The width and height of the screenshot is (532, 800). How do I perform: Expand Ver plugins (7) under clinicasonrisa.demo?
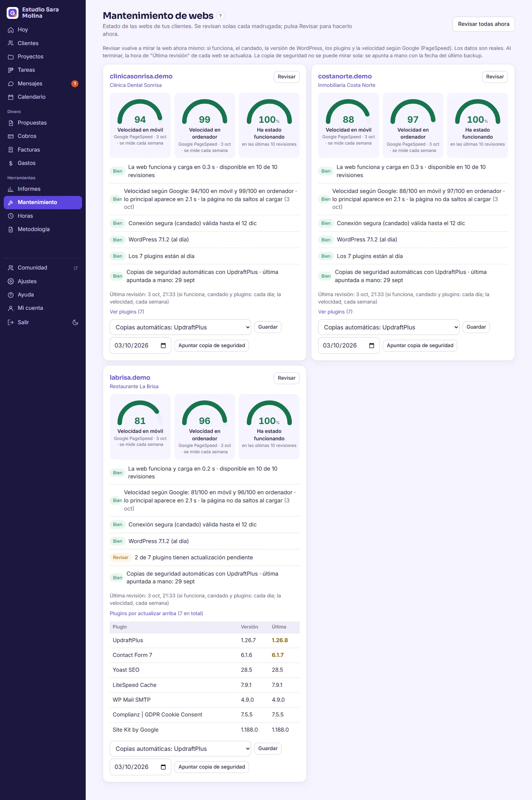click(x=127, y=312)
